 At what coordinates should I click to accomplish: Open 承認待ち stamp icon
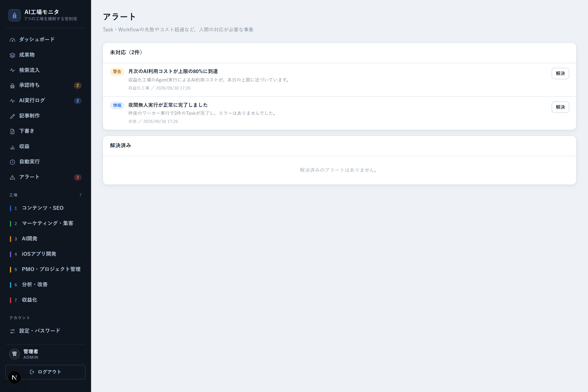coord(12,86)
